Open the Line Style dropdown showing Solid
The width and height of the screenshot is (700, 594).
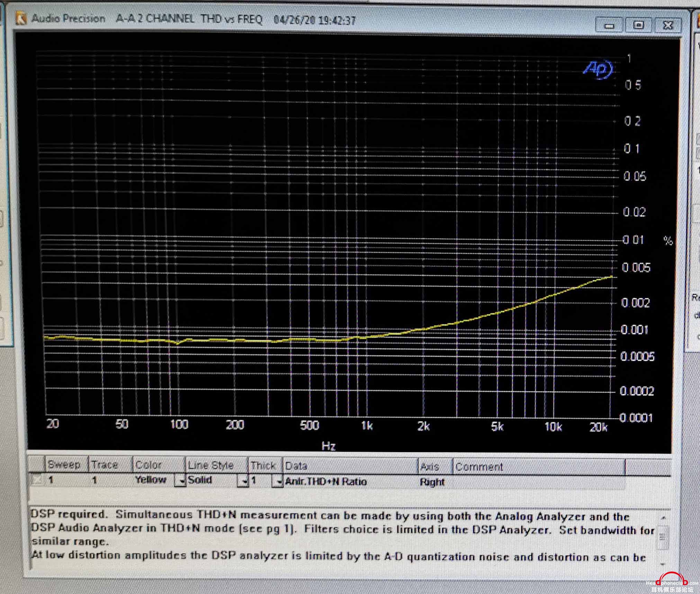tap(243, 481)
